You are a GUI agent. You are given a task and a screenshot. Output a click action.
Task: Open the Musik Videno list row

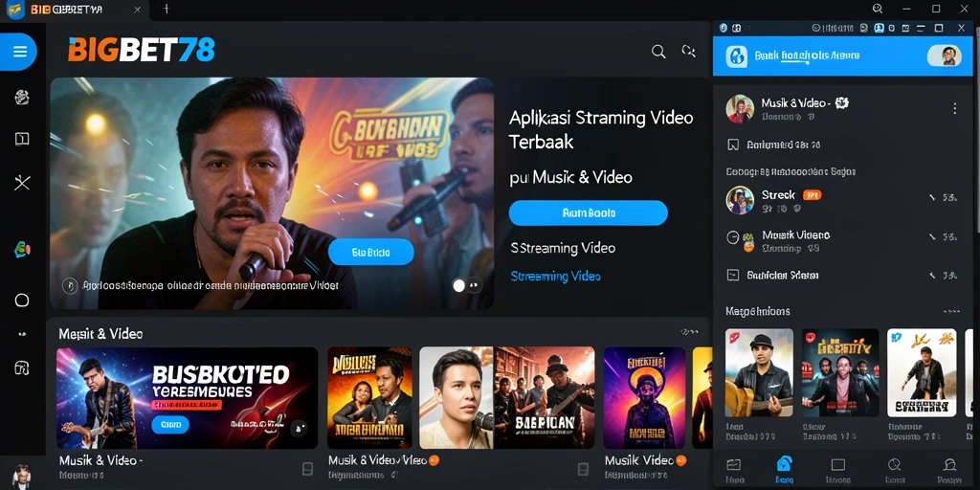[842, 240]
